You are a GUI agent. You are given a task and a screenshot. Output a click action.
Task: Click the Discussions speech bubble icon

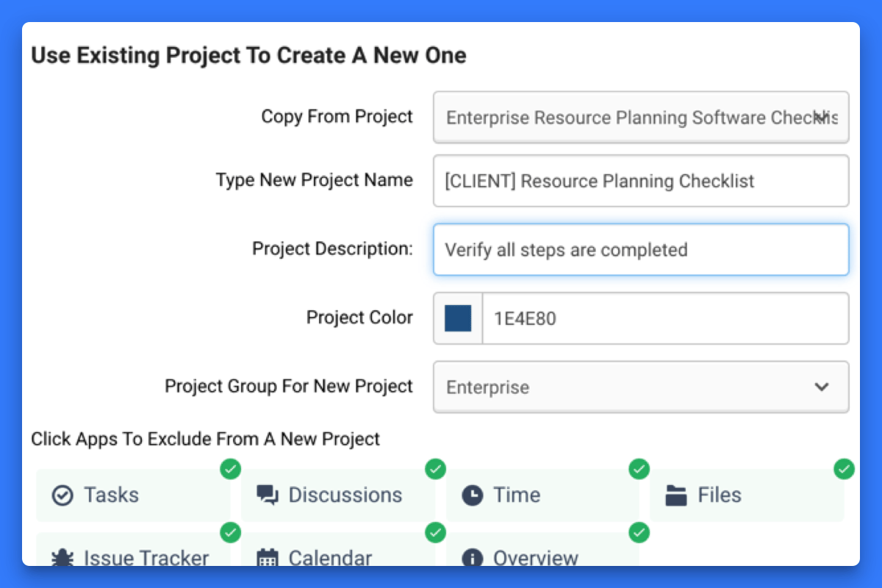pyautogui.click(x=268, y=495)
